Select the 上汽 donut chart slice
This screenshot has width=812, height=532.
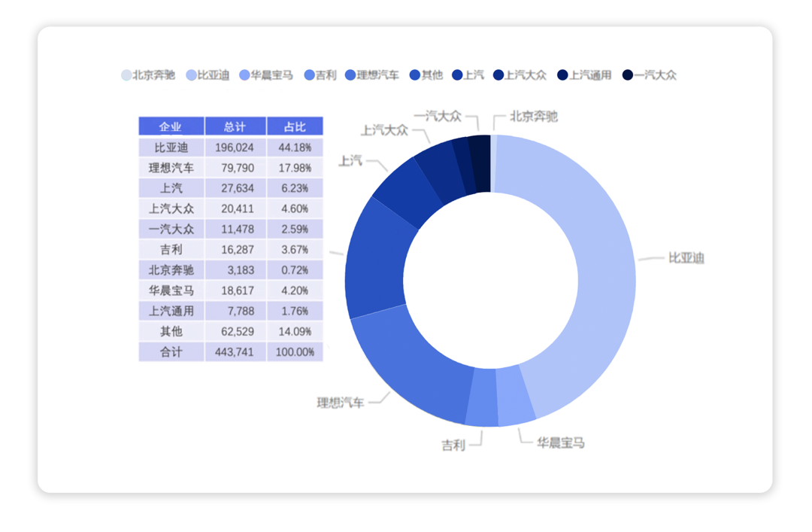(x=409, y=192)
